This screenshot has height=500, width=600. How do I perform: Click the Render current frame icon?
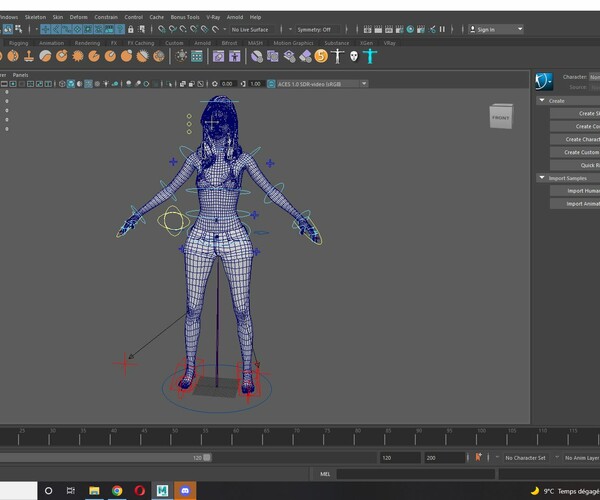(x=378, y=29)
